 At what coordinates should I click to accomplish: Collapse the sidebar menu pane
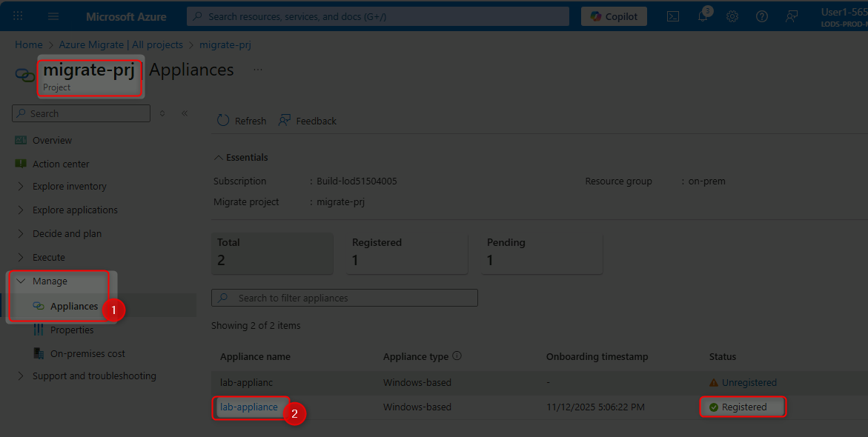(x=185, y=113)
